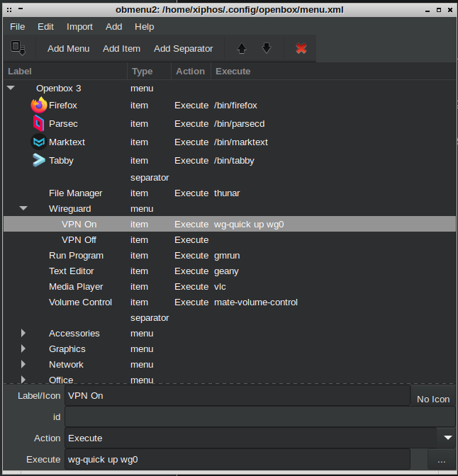The height and width of the screenshot is (476, 458).
Task: Click the save menu toolbar icon
Action: 18,48
